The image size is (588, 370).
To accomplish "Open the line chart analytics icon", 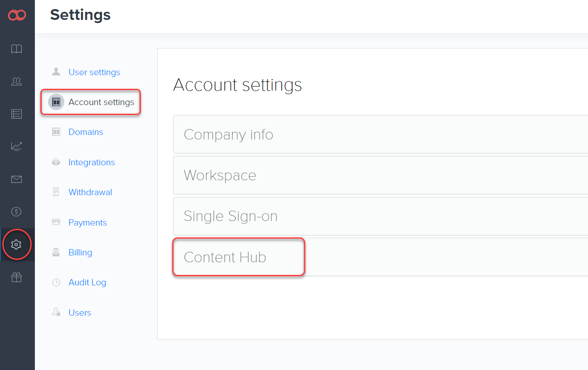I will pyautogui.click(x=17, y=146).
